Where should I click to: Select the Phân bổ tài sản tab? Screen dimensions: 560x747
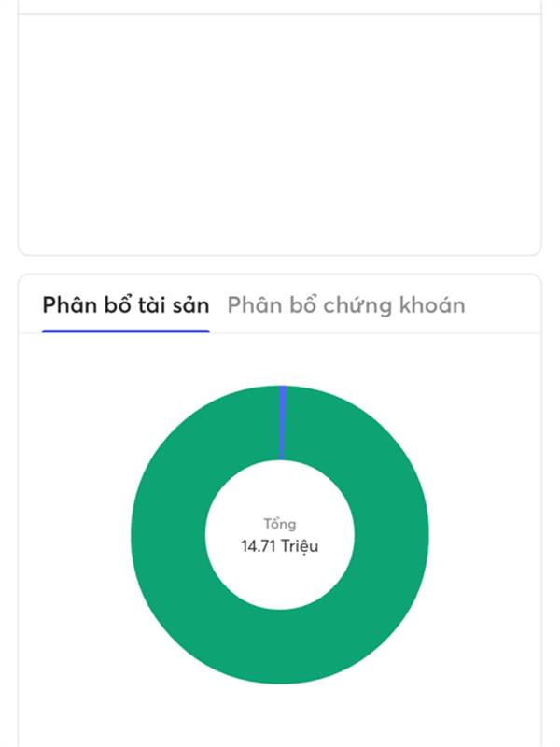tap(126, 305)
